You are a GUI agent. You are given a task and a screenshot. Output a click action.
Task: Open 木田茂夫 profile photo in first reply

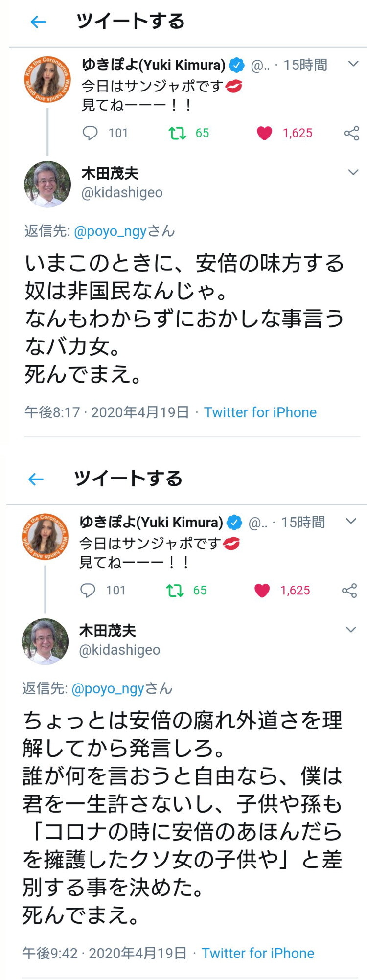pyautogui.click(x=47, y=184)
